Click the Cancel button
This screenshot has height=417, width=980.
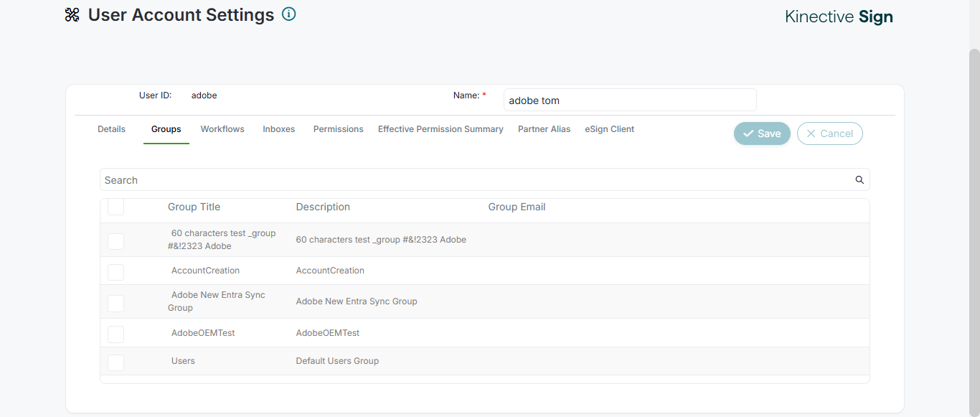coord(829,133)
